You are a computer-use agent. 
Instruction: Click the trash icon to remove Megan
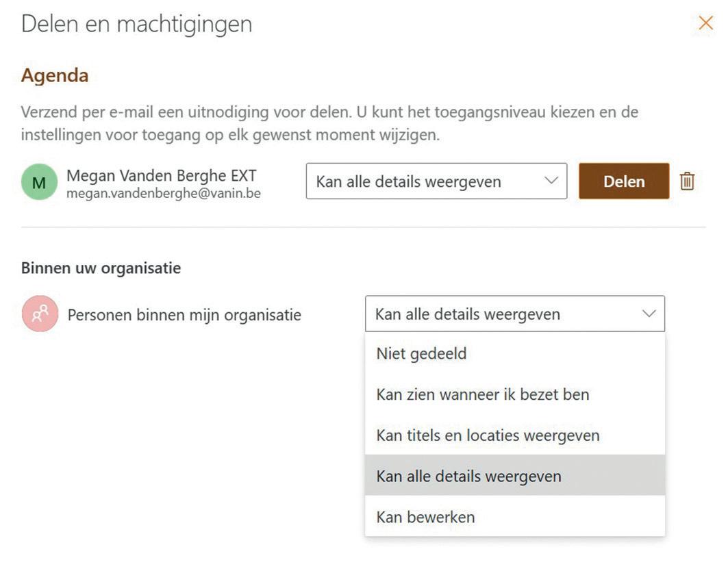[x=687, y=181]
